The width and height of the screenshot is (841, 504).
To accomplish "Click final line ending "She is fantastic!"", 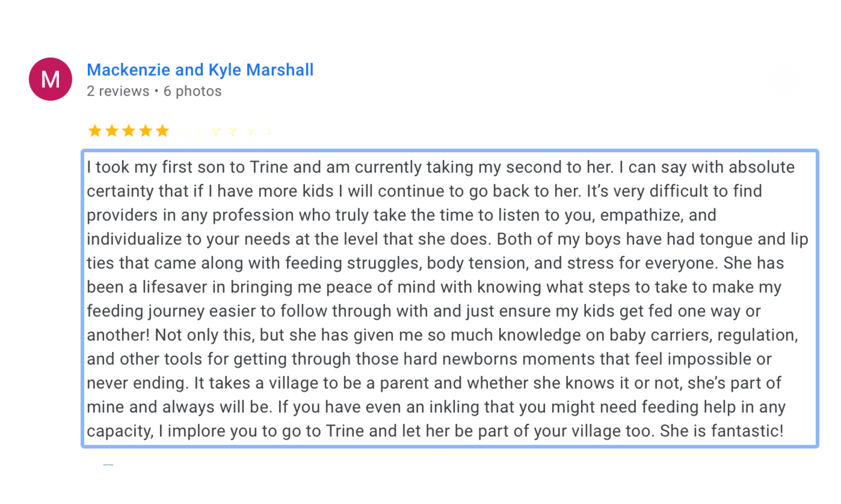I will (435, 431).
